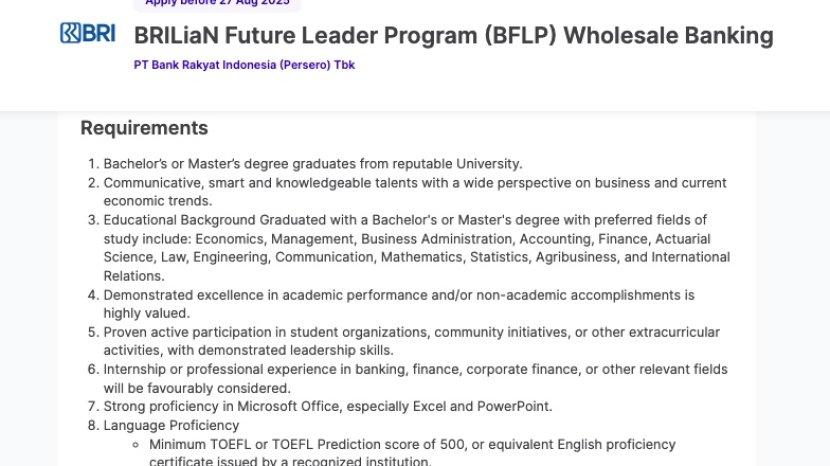Viewport: 830px width, 466px height.
Task: Click the 'Communicative, smart and knowledgeable talents' item
Action: coord(414,183)
